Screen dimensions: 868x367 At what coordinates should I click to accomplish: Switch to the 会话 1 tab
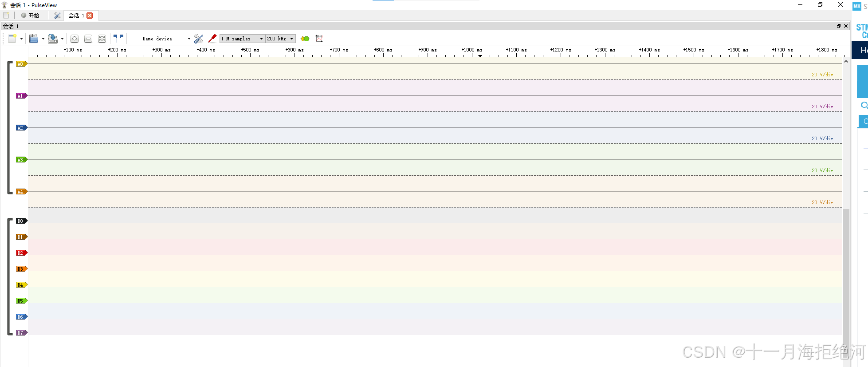click(76, 16)
